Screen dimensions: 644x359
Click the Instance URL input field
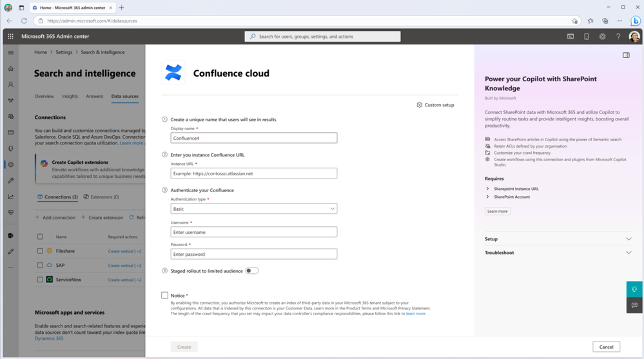click(x=254, y=173)
